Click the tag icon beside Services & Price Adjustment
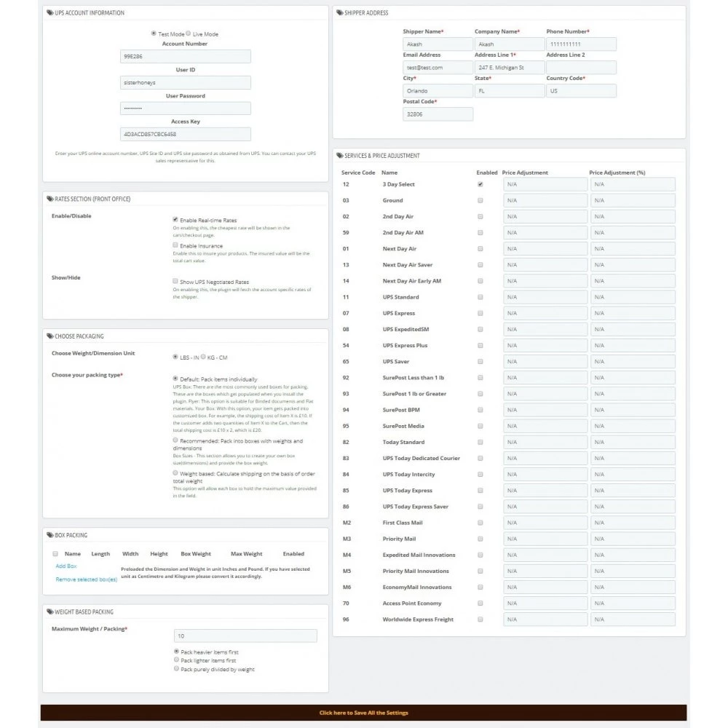This screenshot has height=728, width=728. [340, 156]
